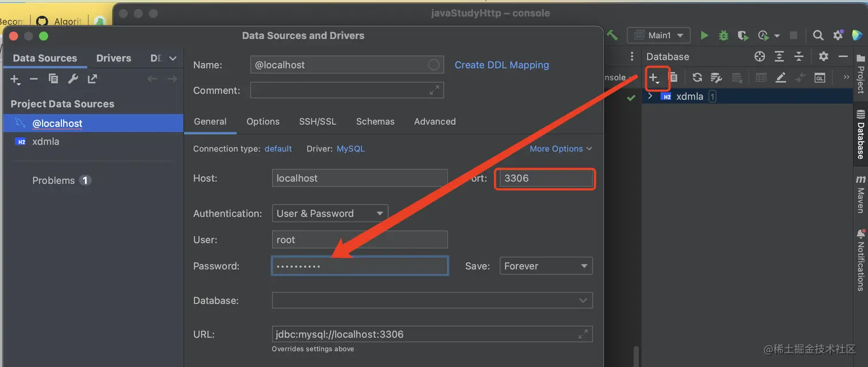Image resolution: width=868 pixels, height=367 pixels.
Task: Make data source global export icon
Action: (x=92, y=79)
